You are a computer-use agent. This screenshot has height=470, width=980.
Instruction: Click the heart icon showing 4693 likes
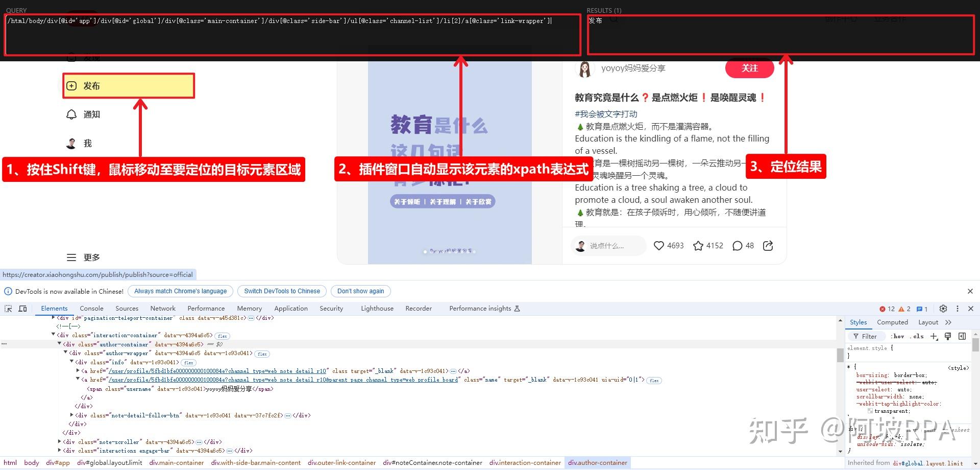click(x=659, y=246)
